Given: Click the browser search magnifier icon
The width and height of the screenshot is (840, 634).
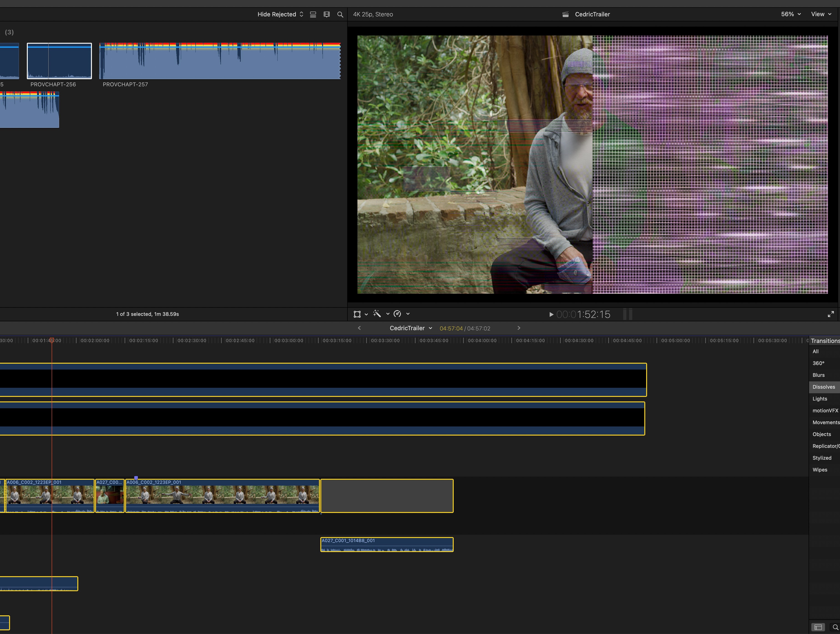Looking at the screenshot, I should (x=340, y=14).
